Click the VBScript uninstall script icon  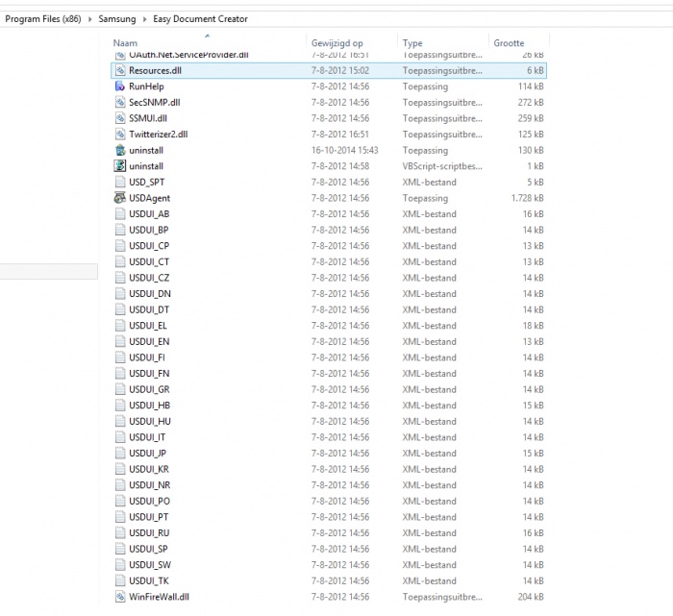point(120,166)
